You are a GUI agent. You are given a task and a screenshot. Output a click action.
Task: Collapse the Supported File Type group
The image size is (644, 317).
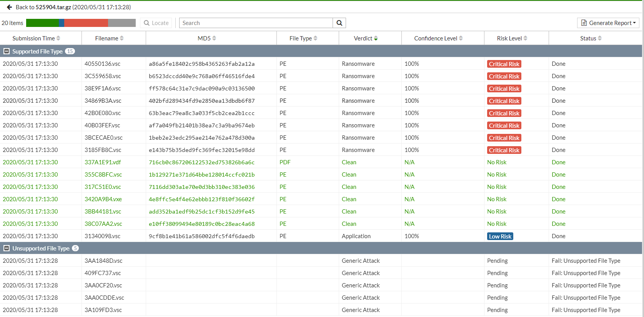tap(7, 52)
